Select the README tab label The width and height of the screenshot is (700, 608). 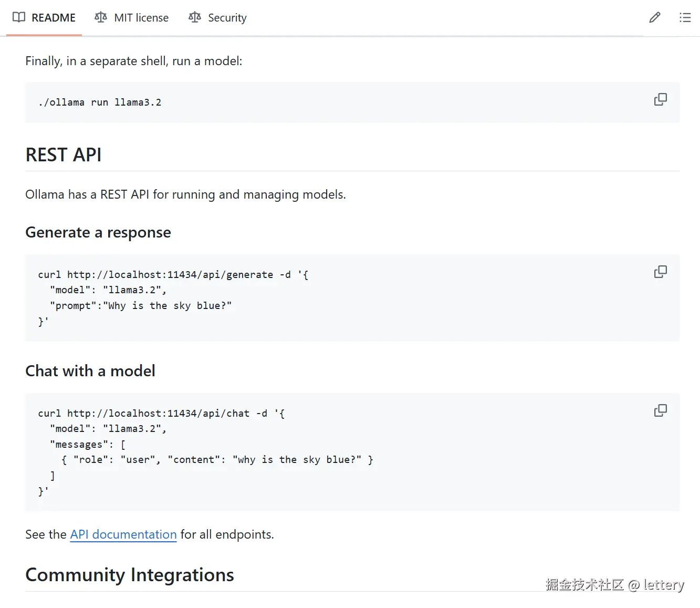click(x=54, y=18)
